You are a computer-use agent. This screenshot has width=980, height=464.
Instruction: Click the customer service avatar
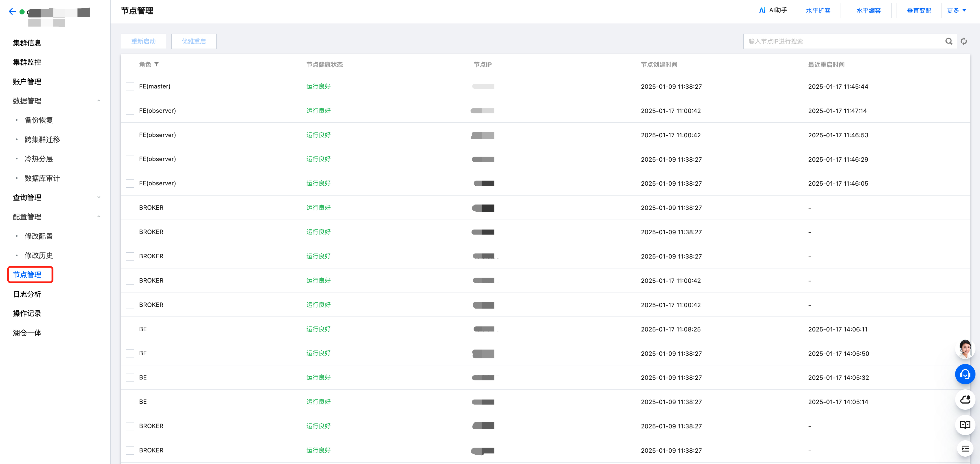click(965, 348)
